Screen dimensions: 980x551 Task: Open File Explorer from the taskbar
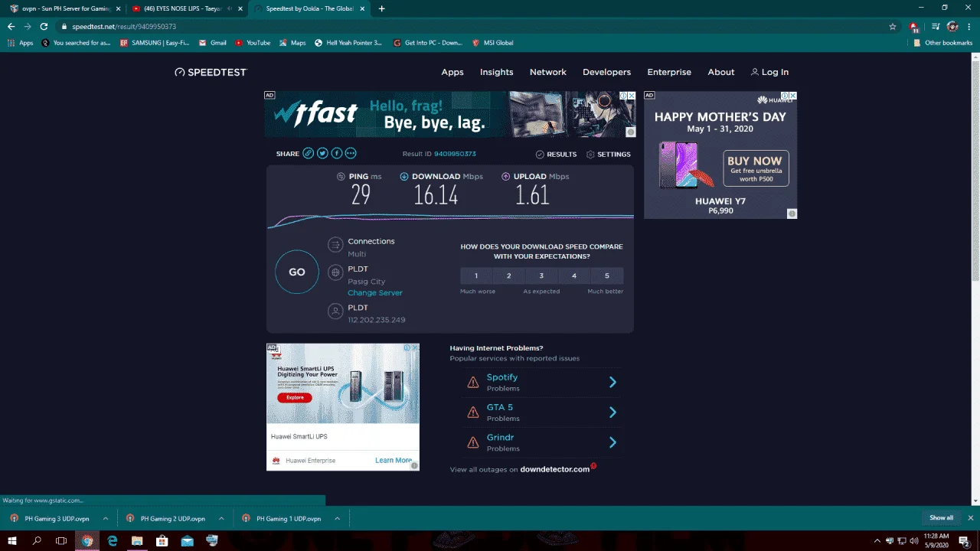137,540
